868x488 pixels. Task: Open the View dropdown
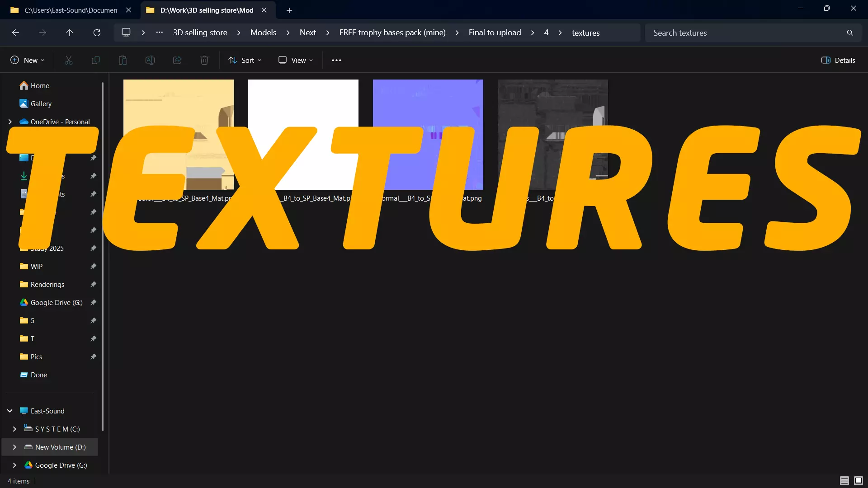click(x=296, y=60)
